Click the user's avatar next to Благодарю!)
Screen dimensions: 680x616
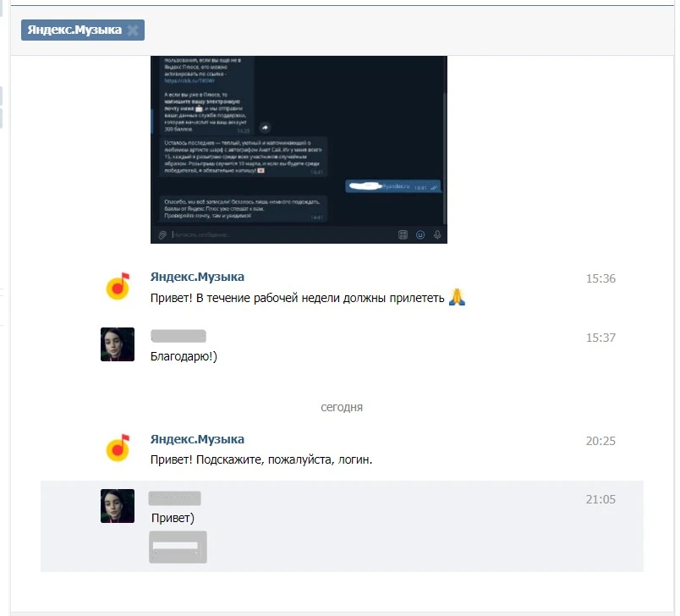tap(118, 344)
